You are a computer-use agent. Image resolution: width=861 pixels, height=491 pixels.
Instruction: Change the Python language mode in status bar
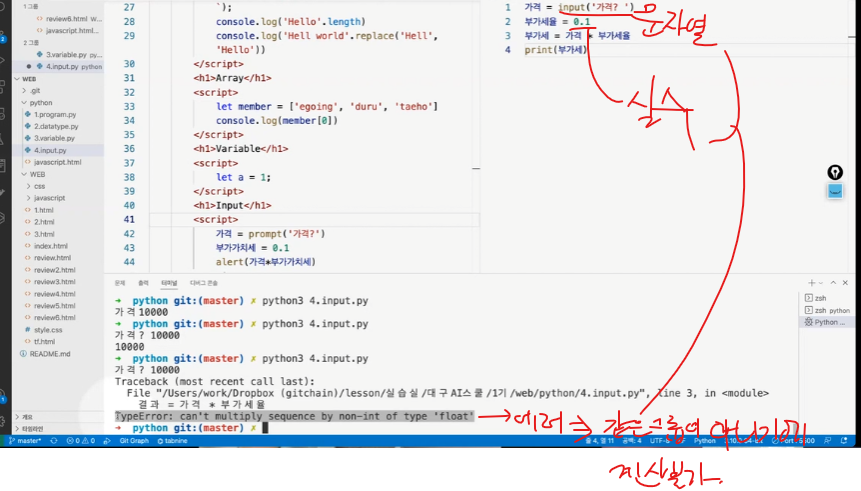click(x=705, y=440)
